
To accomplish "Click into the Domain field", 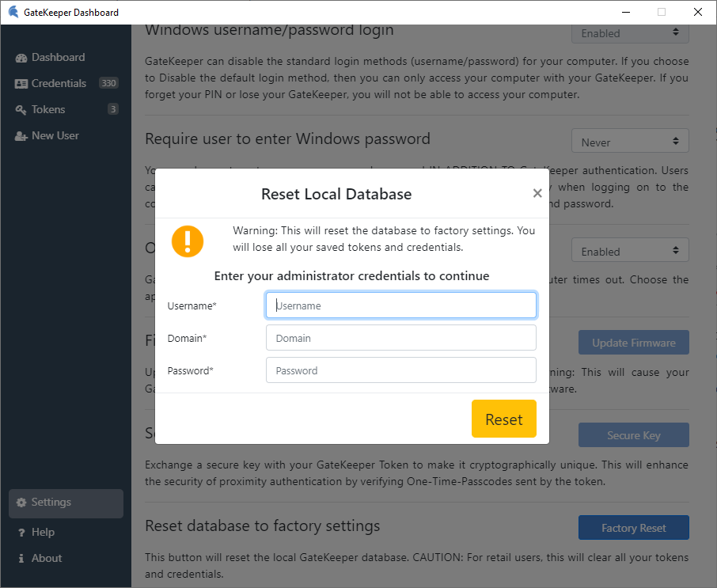I will (x=401, y=338).
